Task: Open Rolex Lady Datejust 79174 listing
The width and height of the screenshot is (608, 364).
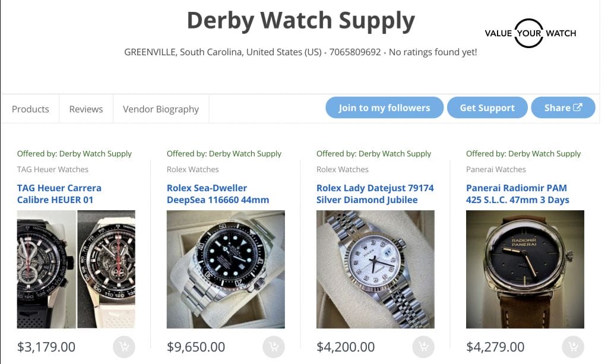Action: click(x=375, y=194)
